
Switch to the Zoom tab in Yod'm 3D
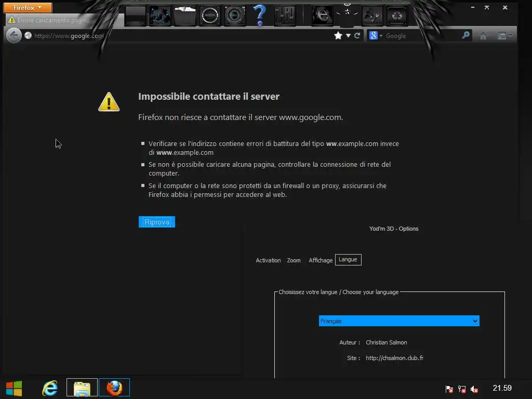coord(294,260)
